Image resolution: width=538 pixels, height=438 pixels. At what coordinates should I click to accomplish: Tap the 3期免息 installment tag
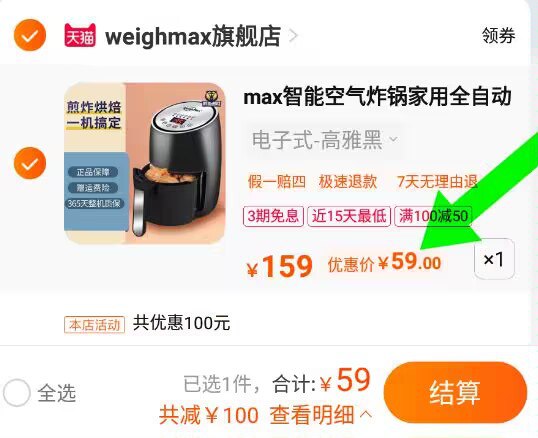pyautogui.click(x=273, y=216)
